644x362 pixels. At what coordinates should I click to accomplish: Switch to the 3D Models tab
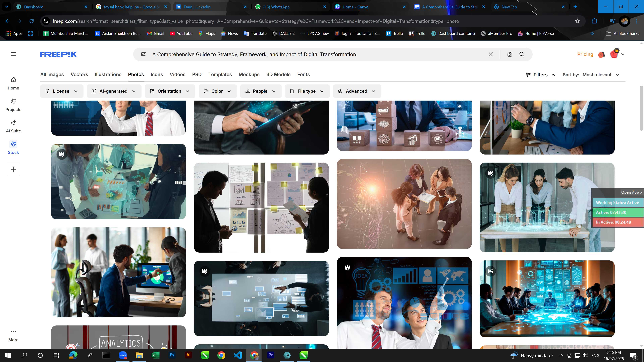tap(278, 74)
